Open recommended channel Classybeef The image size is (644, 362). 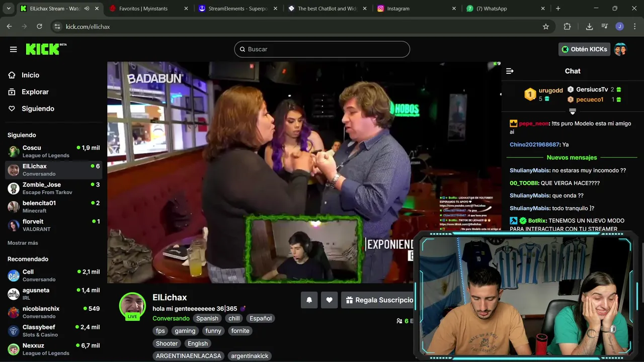click(x=53, y=330)
